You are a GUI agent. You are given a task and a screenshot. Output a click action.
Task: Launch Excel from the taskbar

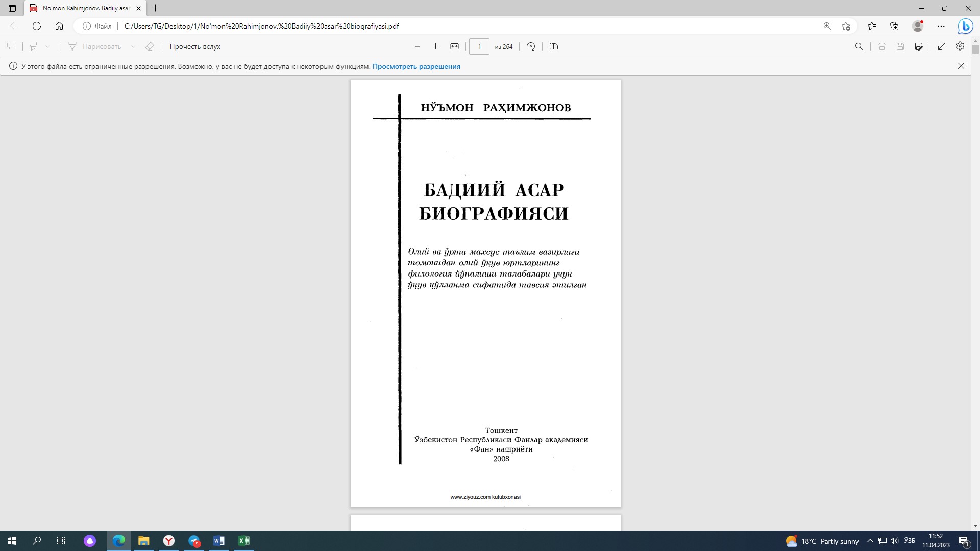point(244,541)
